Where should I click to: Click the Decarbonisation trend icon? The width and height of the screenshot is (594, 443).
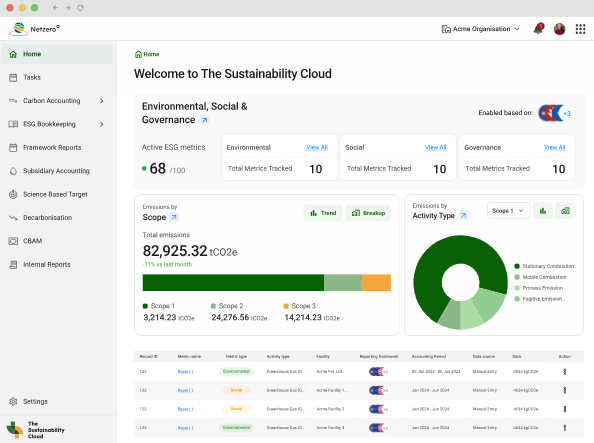click(x=13, y=218)
